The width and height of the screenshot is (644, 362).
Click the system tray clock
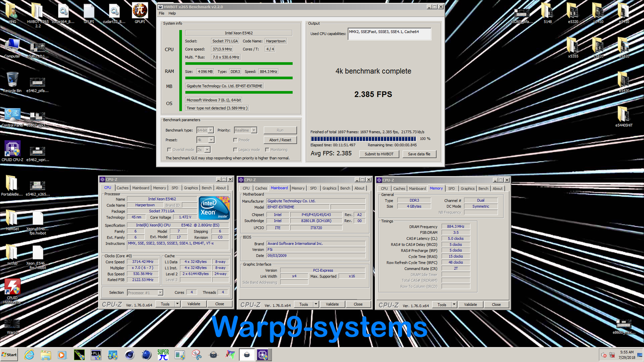pyautogui.click(x=627, y=355)
